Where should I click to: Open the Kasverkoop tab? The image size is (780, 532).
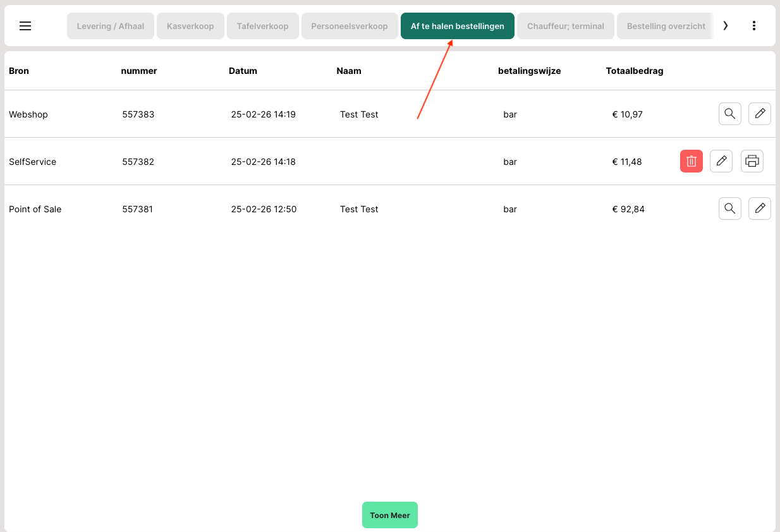pos(190,26)
